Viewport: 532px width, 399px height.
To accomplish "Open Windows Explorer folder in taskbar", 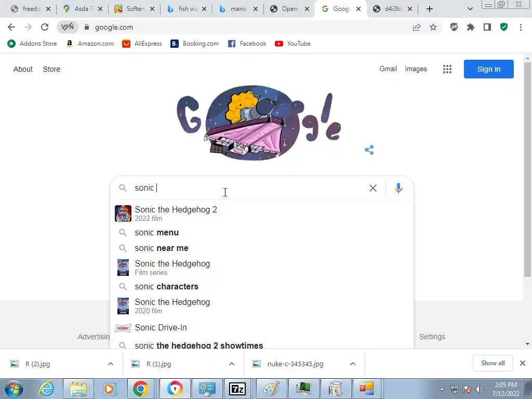I will pos(79,389).
